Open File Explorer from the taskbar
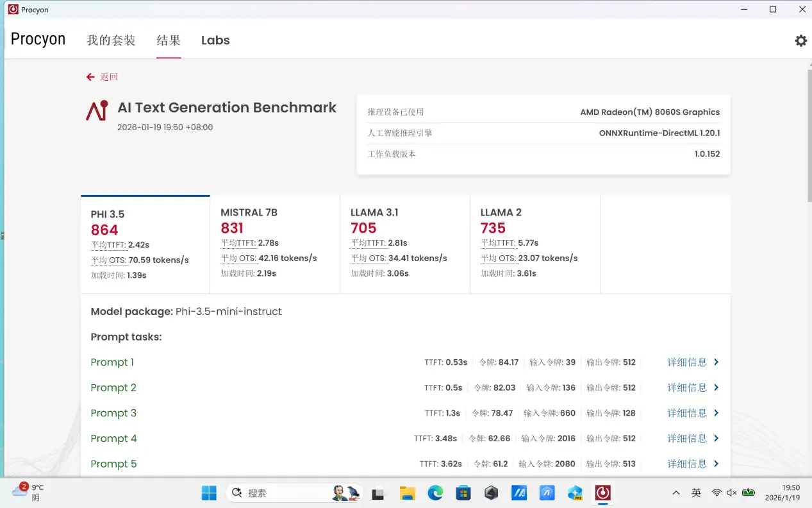 (x=408, y=493)
